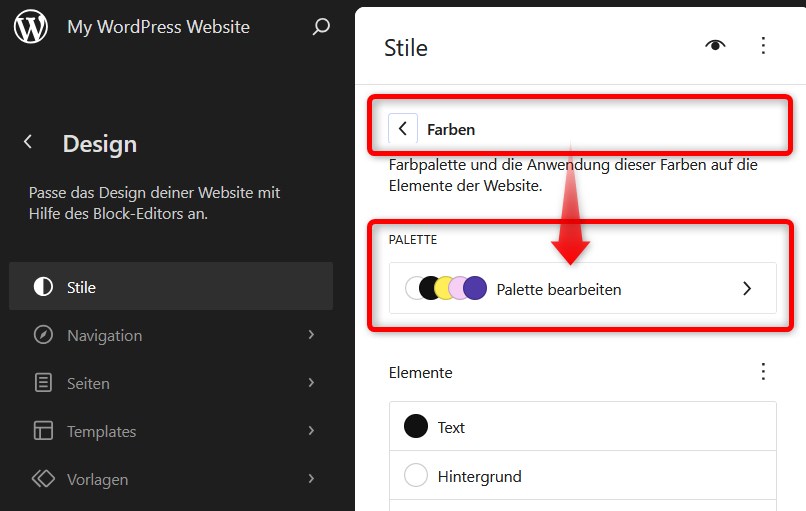Screen dimensions: 806x511
Task: Click the 'Farbpalette und die Anwendung' description
Action: (x=573, y=175)
